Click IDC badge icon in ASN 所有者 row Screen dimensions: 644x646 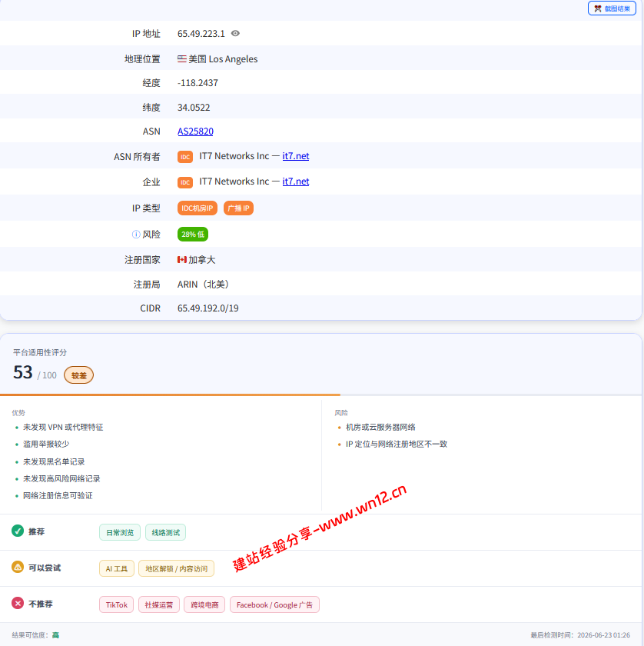pyautogui.click(x=185, y=157)
